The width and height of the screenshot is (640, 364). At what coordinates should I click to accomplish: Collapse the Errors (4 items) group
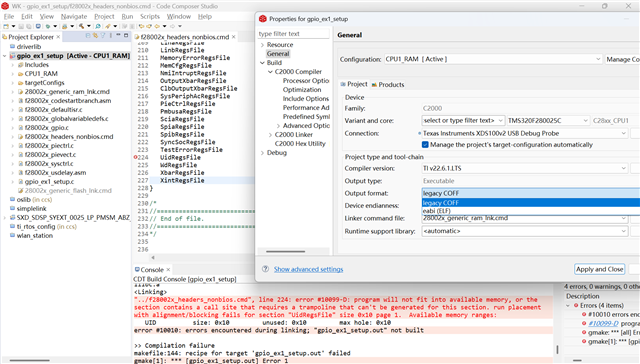tap(568, 305)
